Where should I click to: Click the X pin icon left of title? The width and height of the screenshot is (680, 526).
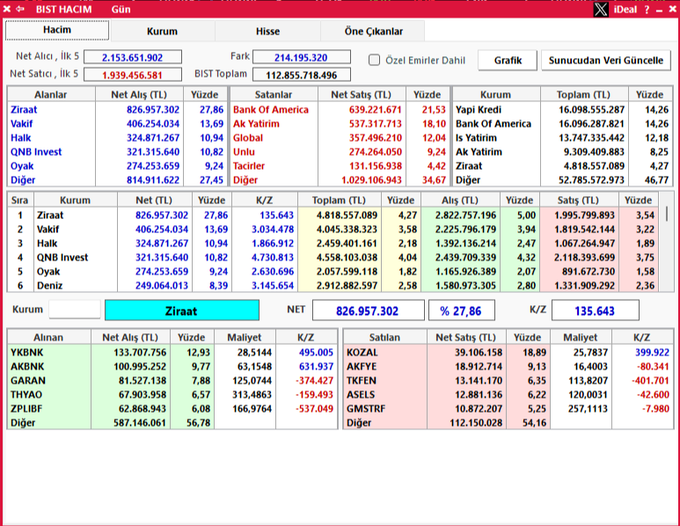click(7, 9)
